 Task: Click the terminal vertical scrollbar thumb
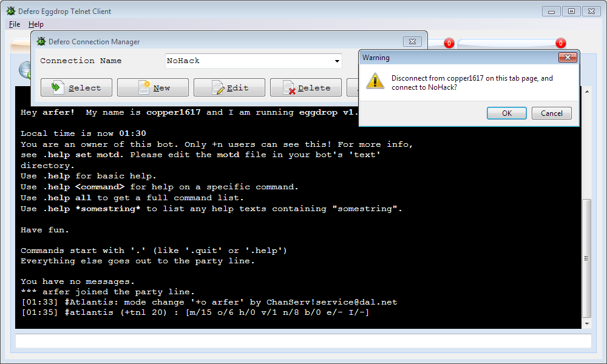(x=587, y=258)
